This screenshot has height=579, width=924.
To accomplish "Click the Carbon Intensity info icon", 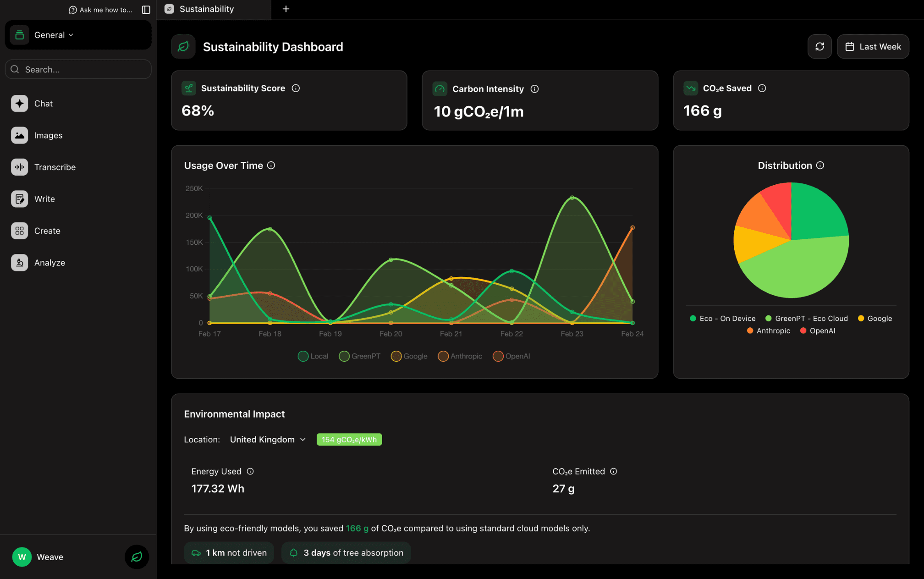I will pos(534,89).
